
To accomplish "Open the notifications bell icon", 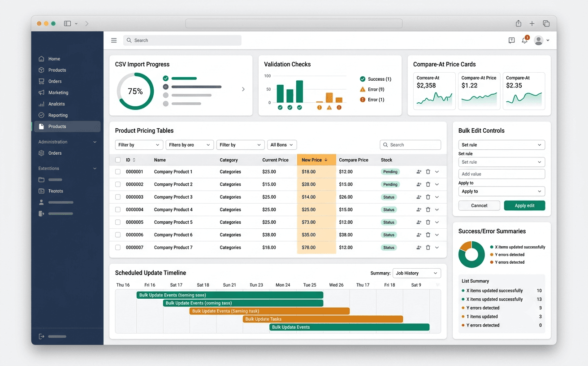I will [x=524, y=40].
